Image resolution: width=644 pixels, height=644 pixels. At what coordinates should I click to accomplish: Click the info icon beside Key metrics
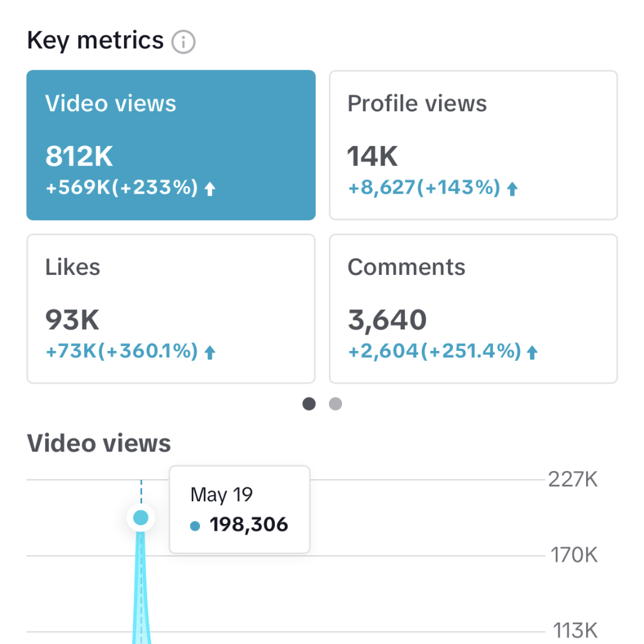tap(184, 42)
